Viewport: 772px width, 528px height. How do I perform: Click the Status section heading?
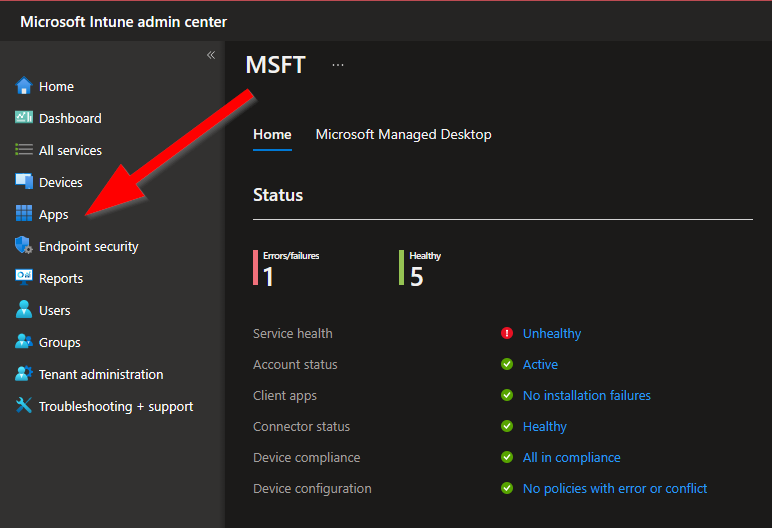tap(278, 195)
